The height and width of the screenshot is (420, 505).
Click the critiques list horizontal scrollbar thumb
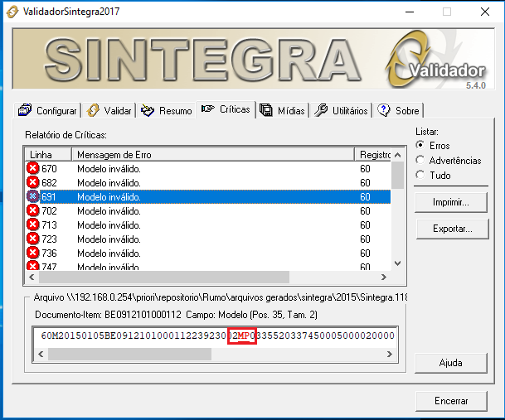point(164,277)
